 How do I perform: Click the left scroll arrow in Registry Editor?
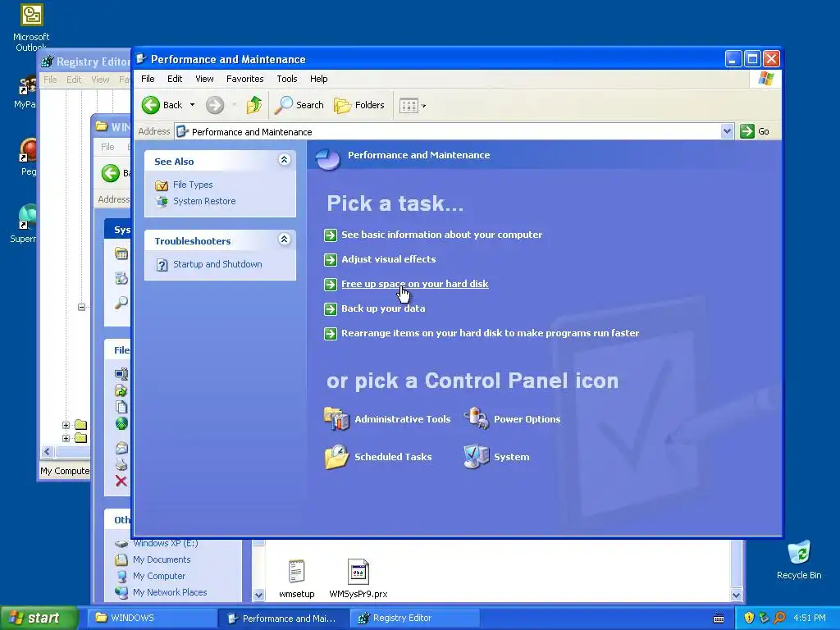(x=48, y=452)
